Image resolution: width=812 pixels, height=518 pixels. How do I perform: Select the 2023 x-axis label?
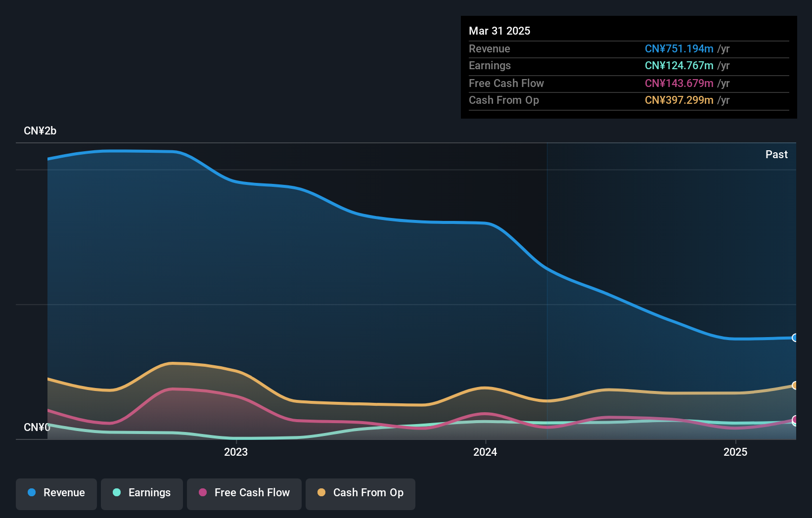coord(236,452)
